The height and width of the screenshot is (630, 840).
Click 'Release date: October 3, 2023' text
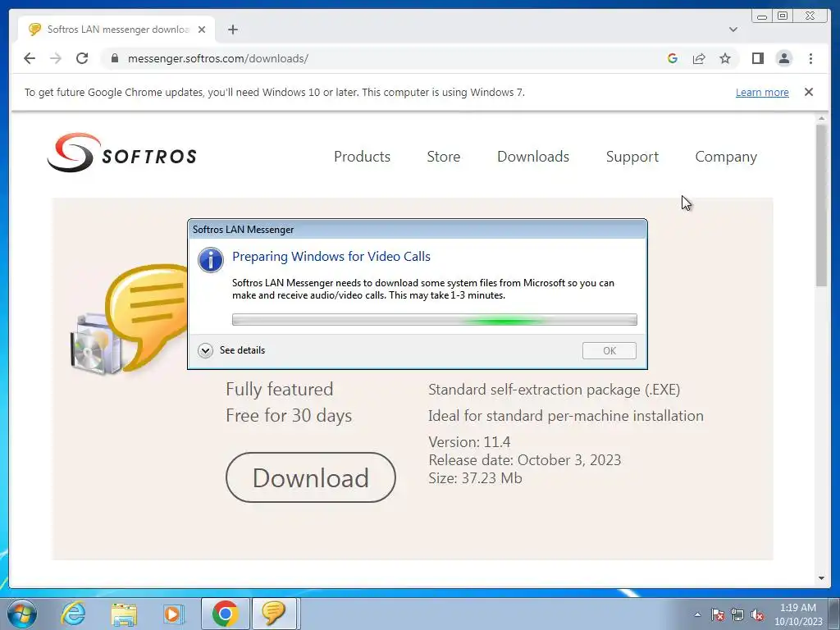pos(524,460)
